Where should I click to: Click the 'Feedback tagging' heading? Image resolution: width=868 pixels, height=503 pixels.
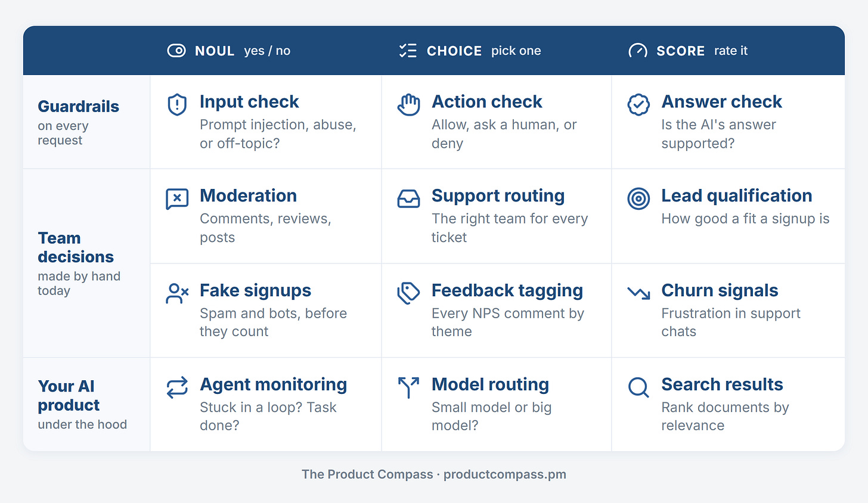[x=507, y=291]
